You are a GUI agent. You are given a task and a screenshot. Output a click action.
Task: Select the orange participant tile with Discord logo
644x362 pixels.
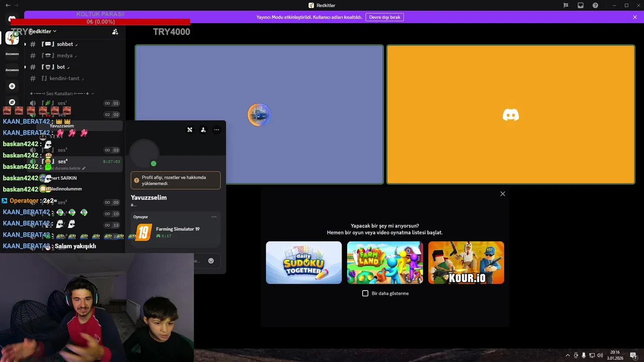tap(511, 115)
